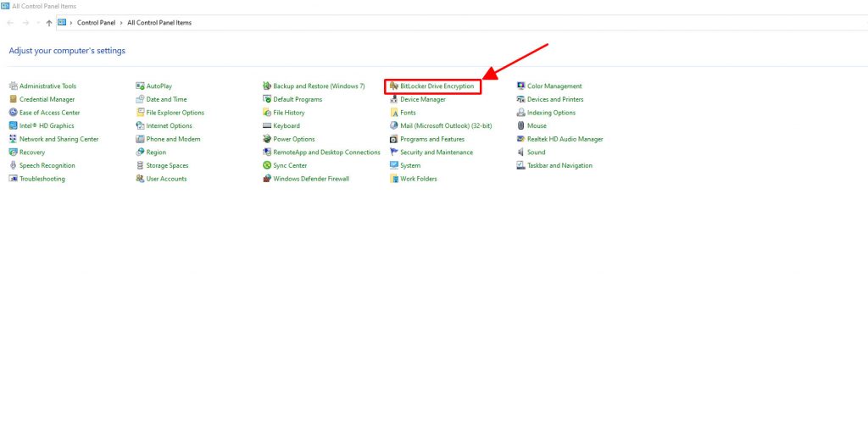The height and width of the screenshot is (438, 868).
Task: Select All Control Panel Items breadcrumb
Action: click(159, 23)
